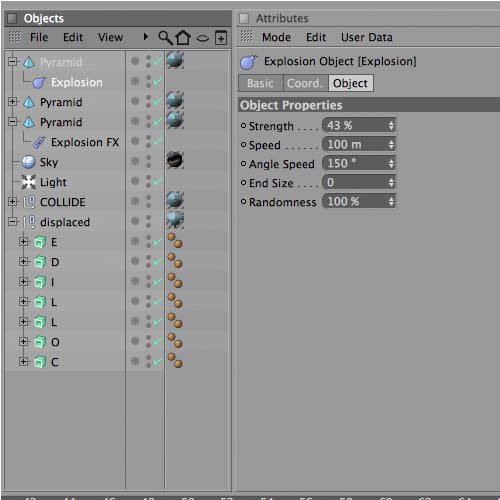Toggle the enable checkmark for Light
The width and height of the screenshot is (500, 500).
(158, 181)
